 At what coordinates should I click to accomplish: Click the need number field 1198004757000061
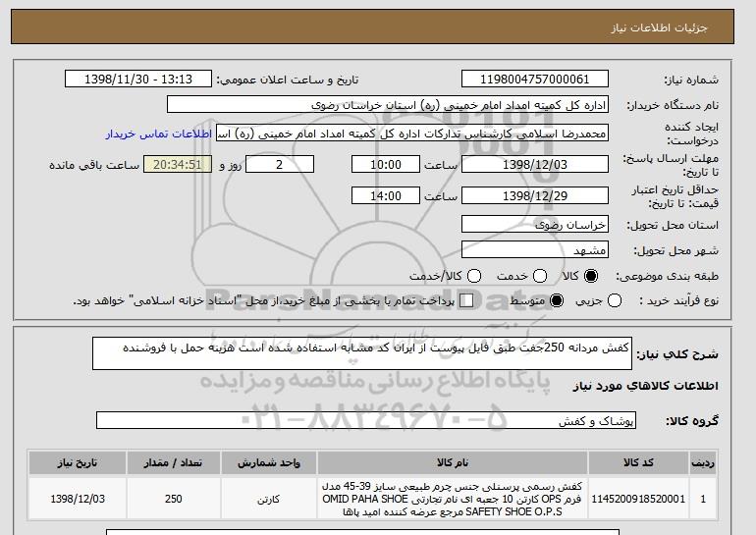(535, 80)
